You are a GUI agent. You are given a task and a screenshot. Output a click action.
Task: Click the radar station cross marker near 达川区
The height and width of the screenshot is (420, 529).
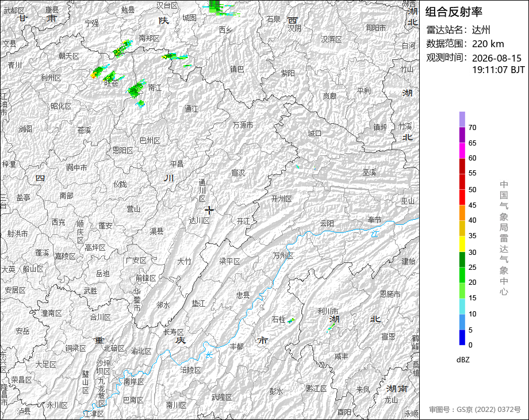tap(209, 211)
